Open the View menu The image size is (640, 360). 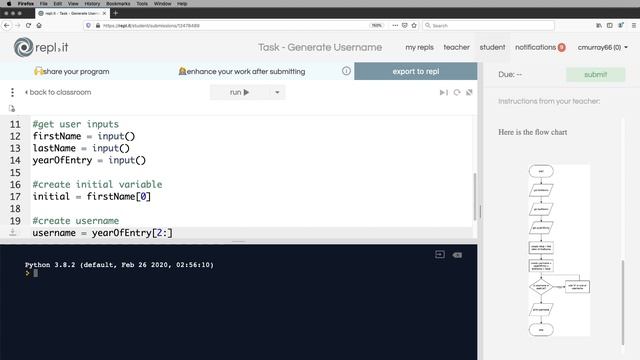click(x=73, y=3)
